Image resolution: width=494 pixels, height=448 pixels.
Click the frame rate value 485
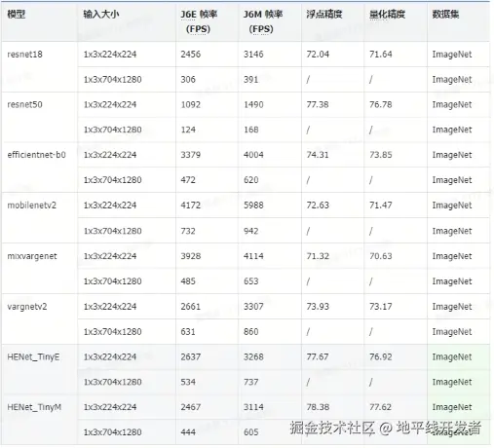188,281
